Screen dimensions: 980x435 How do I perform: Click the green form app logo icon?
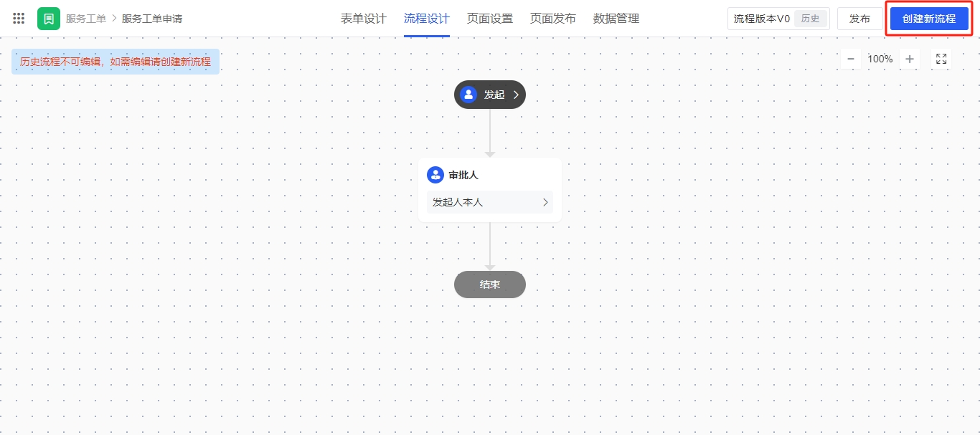[x=49, y=19]
